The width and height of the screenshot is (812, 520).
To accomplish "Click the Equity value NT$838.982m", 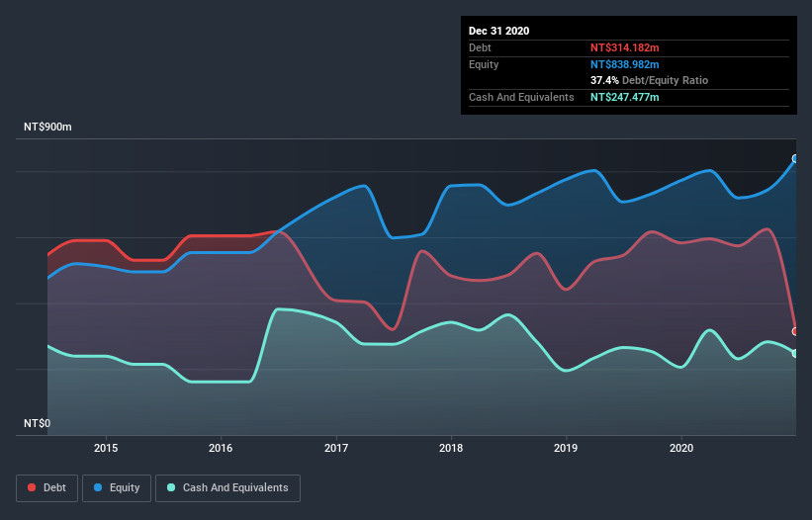I will [624, 64].
